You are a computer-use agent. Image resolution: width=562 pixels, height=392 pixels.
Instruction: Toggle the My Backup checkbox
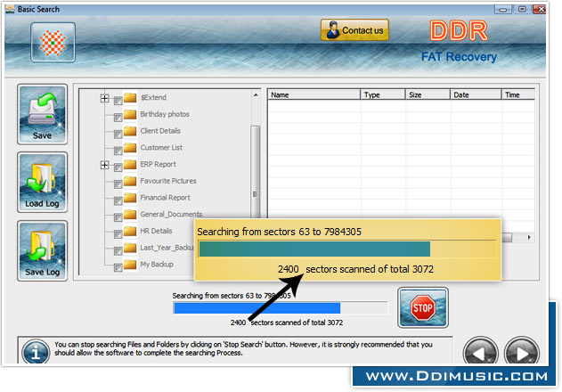pos(118,267)
